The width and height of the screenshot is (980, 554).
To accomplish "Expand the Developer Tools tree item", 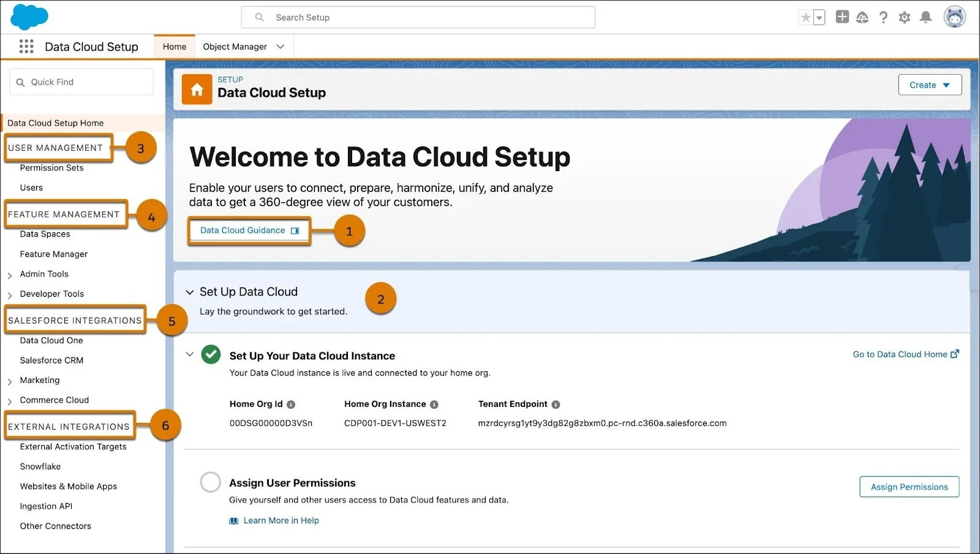I will click(10, 295).
